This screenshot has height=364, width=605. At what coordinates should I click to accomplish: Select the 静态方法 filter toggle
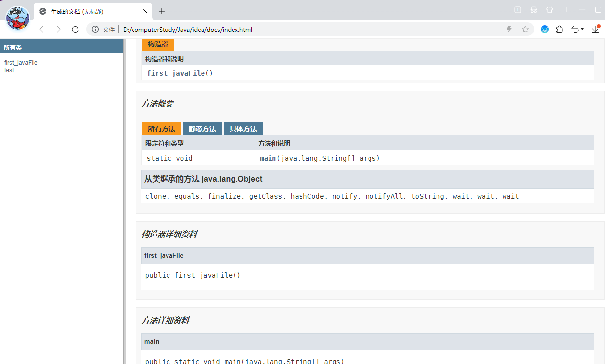tap(202, 129)
